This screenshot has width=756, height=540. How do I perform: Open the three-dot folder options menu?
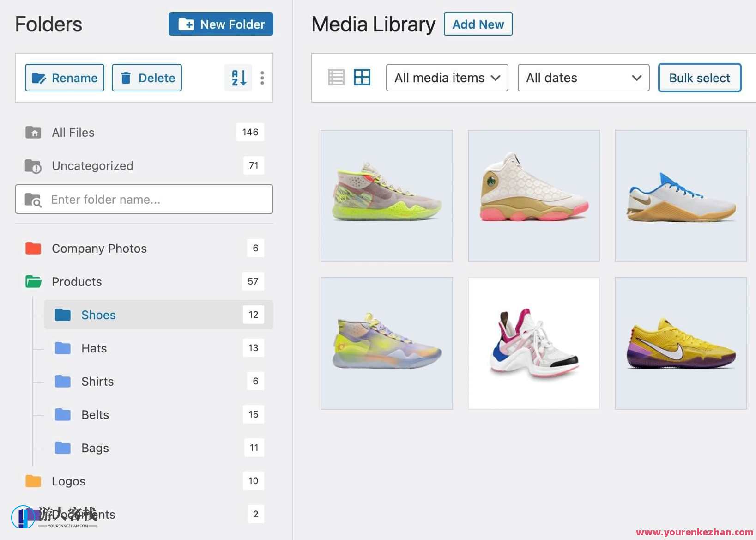tap(262, 78)
